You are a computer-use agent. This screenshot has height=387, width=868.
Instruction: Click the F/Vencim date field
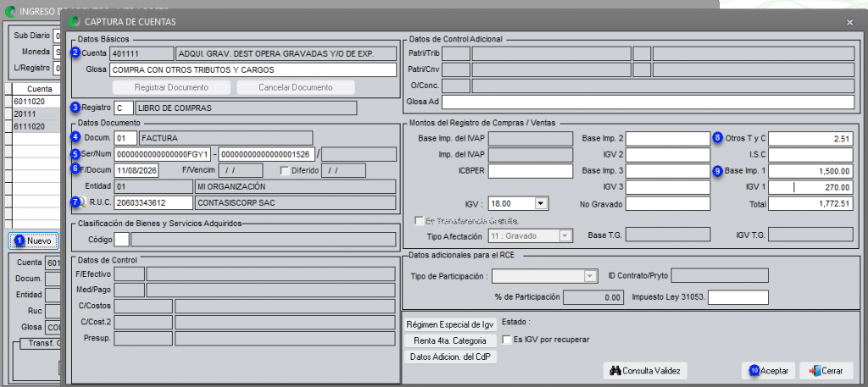click(241, 170)
